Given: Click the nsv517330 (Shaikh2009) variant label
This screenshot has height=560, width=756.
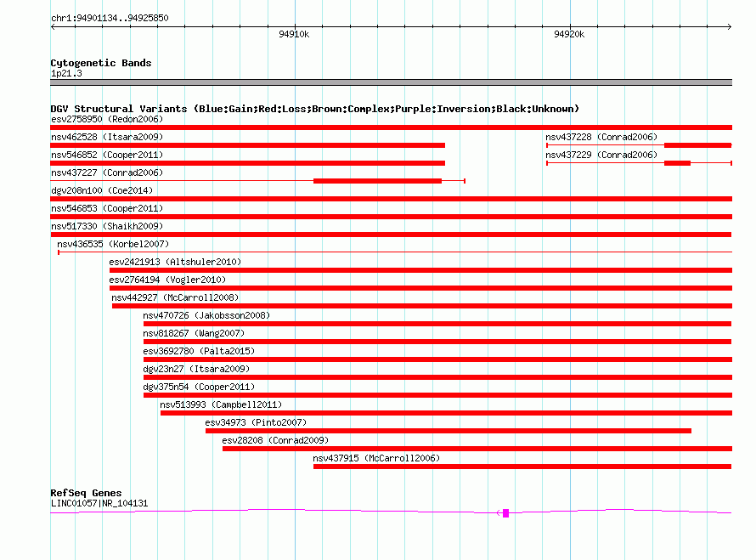Looking at the screenshot, I should (107, 226).
